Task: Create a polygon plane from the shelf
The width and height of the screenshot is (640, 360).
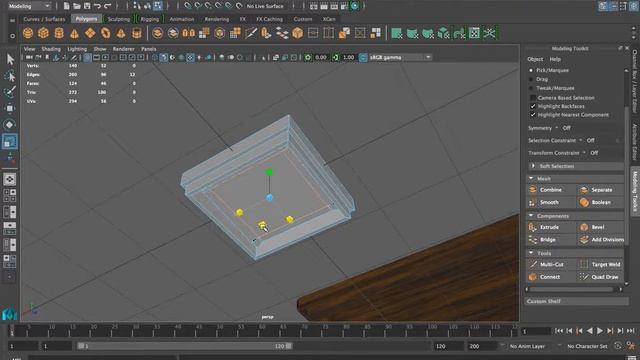Action: pyautogui.click(x=90, y=33)
